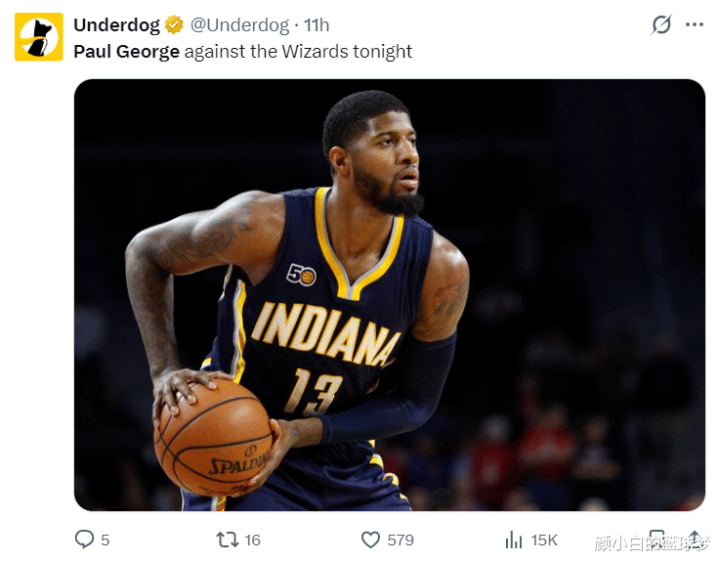Open the view analytics bar-chart icon
Viewport: 719px width, 562px height.
point(514,540)
